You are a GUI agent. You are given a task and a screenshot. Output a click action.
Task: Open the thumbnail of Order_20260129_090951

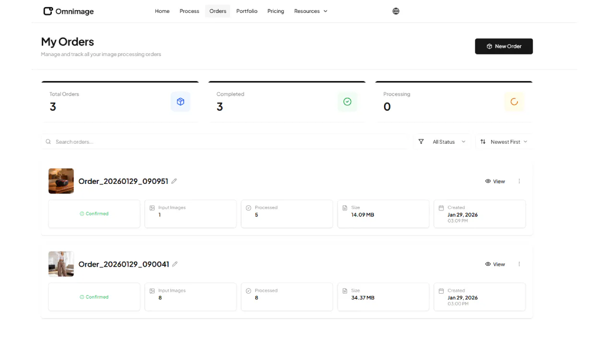pos(61,181)
